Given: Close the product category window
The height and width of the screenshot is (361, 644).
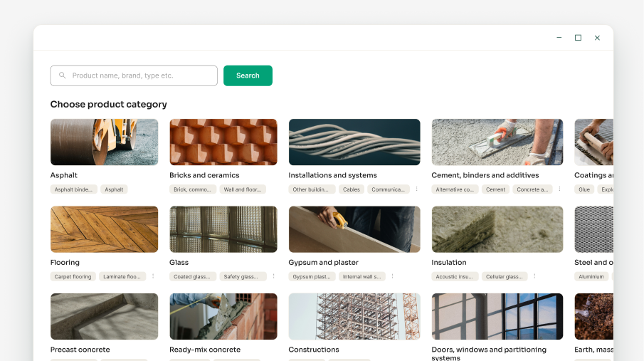Looking at the screenshot, I should [597, 38].
